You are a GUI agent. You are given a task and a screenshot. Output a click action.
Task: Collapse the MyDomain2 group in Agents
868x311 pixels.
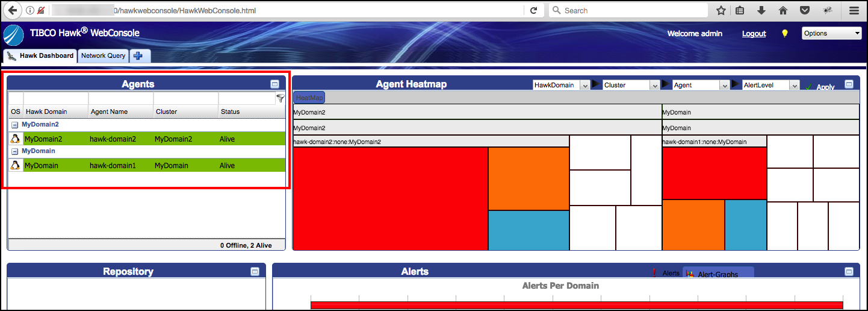(x=15, y=125)
